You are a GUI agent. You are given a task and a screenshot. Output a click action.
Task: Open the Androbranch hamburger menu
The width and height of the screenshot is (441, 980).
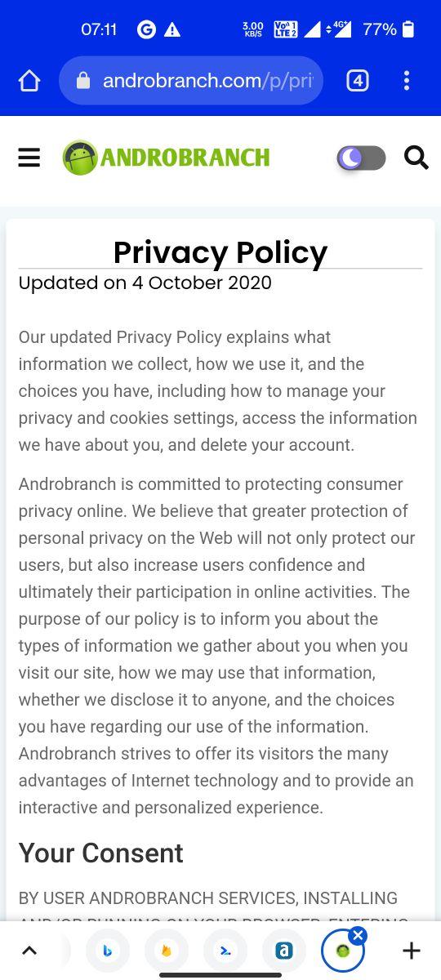29,158
